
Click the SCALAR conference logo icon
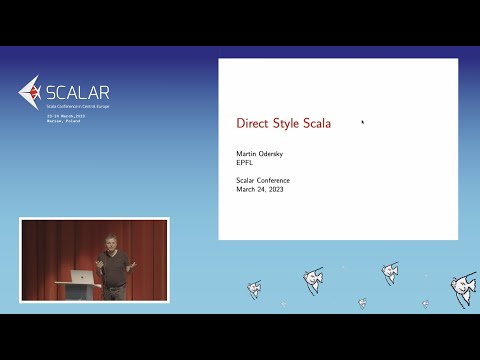(x=30, y=92)
